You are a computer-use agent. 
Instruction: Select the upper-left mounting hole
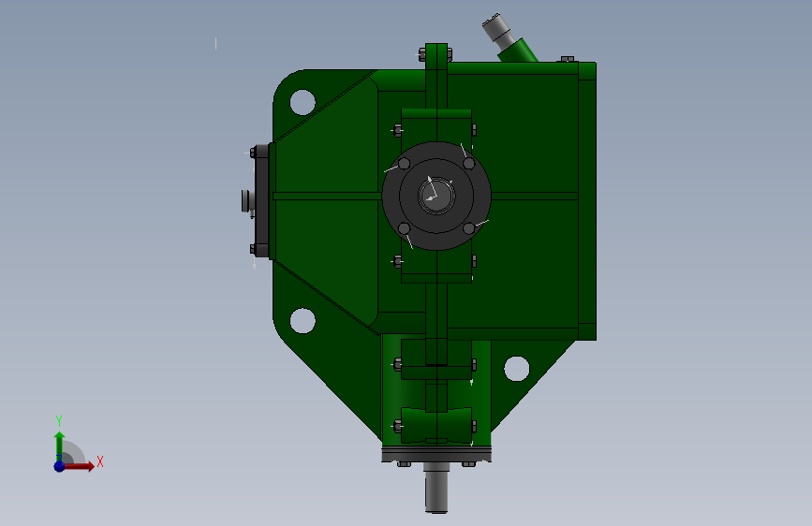coord(303,102)
